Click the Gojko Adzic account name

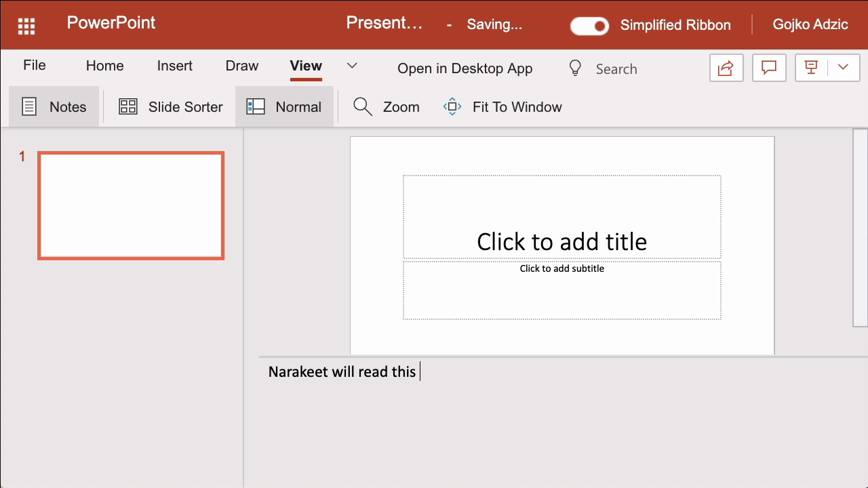(x=810, y=25)
